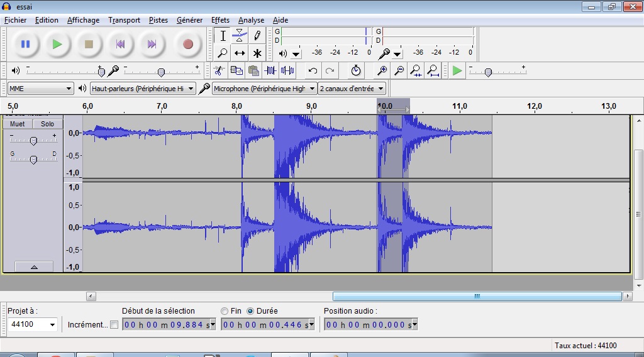The image size is (644, 357).
Task: Zoom in on the waveform
Action: click(x=382, y=70)
